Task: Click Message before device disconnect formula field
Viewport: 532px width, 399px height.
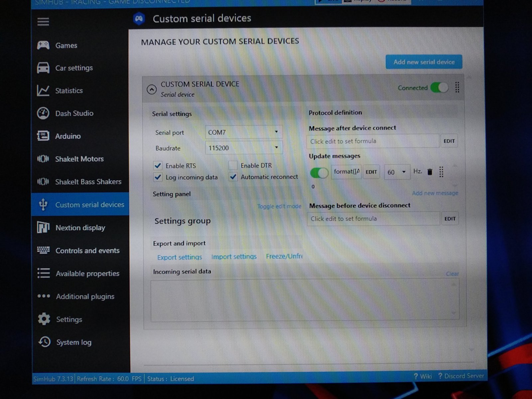Action: [x=373, y=218]
